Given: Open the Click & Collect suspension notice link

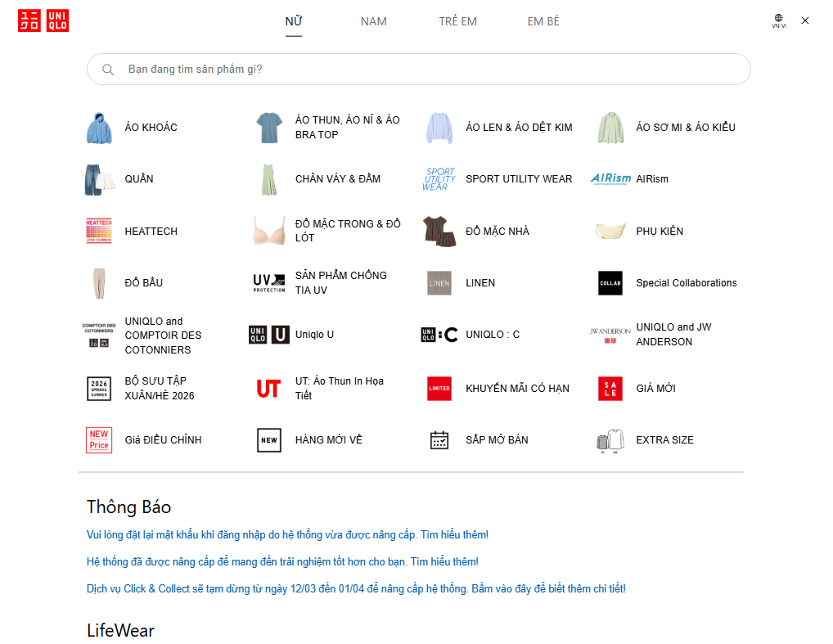Looking at the screenshot, I should [356, 588].
